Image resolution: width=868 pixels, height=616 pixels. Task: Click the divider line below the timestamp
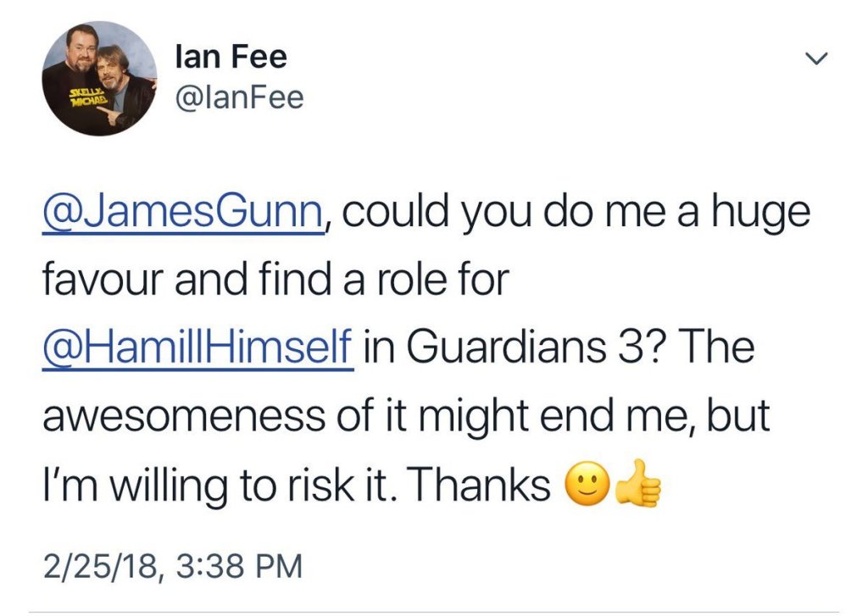(x=434, y=611)
